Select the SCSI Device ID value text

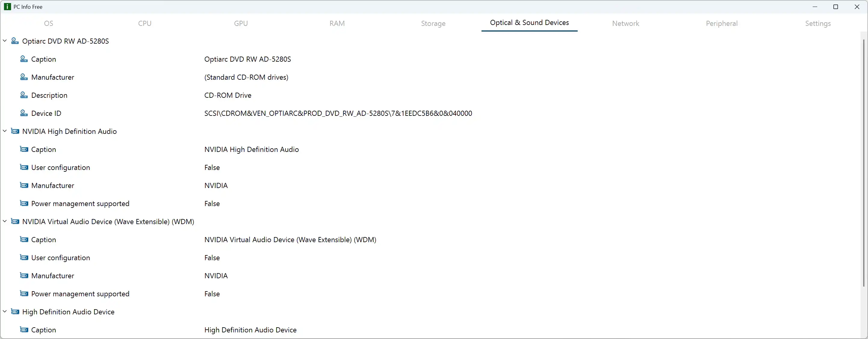click(x=338, y=113)
